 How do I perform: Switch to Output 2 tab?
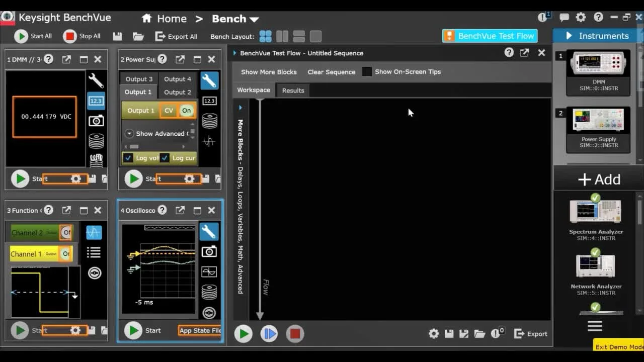tap(178, 92)
